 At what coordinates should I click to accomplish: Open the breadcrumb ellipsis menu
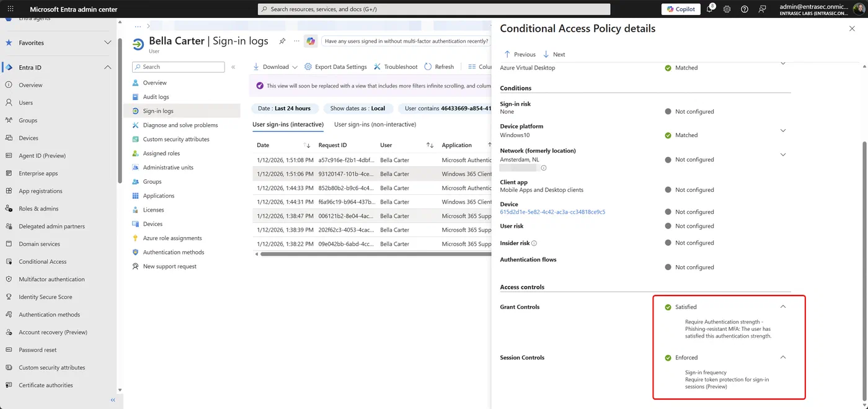[x=138, y=26]
